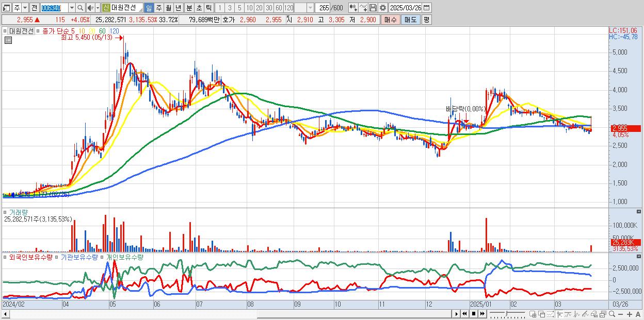Toggle the 대원전선 price series marker square

5,31
